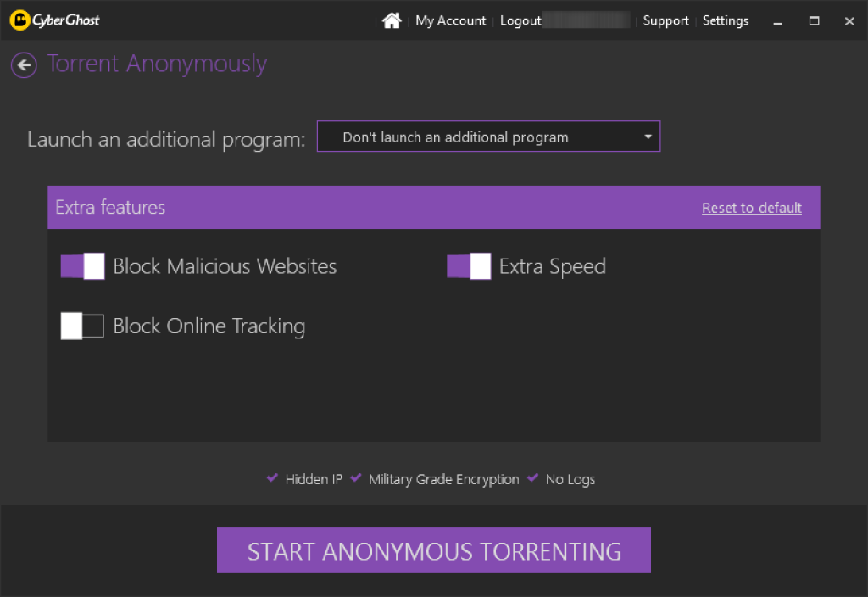Go to the home screen icon
Viewport: 868px width, 597px height.
(x=392, y=20)
